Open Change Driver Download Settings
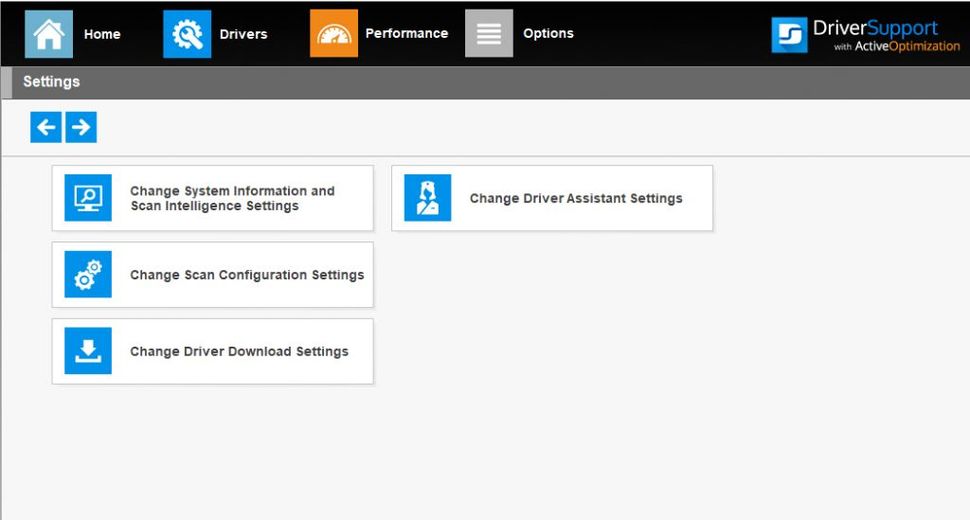 coord(213,351)
